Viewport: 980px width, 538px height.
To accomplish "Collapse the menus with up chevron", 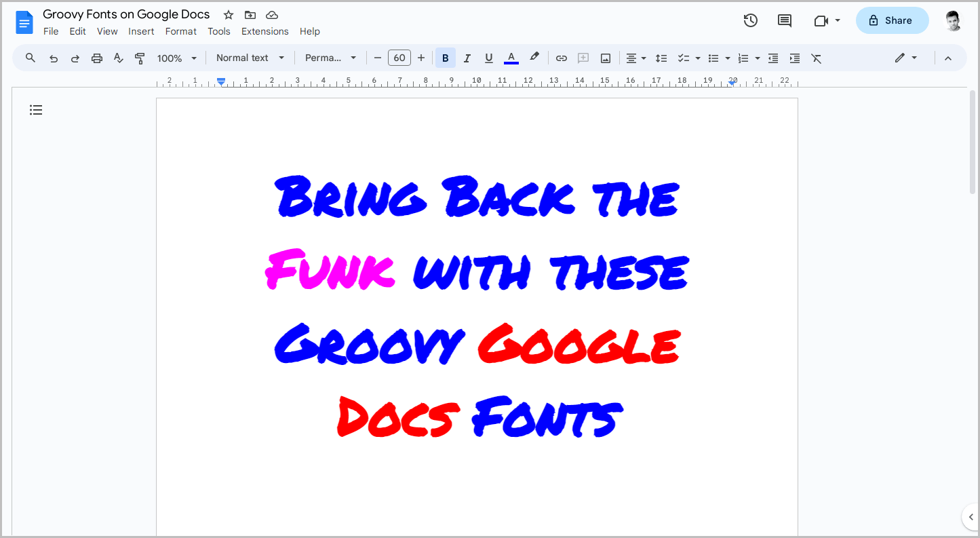I will point(948,58).
